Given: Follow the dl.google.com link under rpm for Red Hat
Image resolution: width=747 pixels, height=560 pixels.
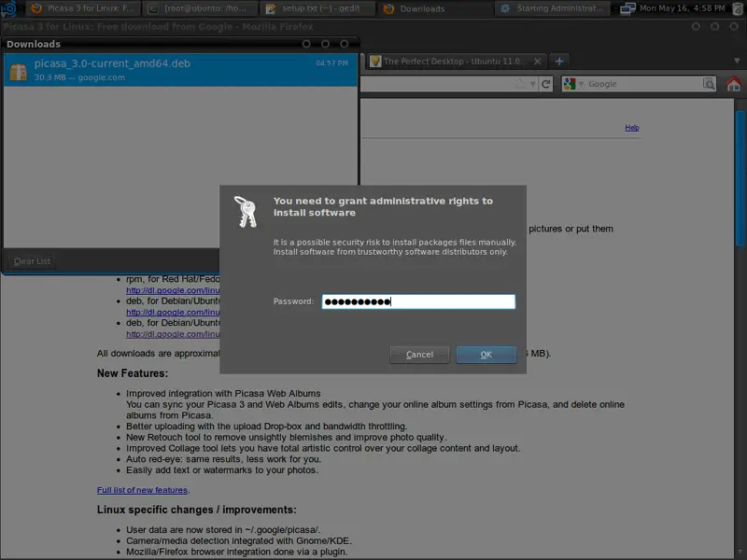Looking at the screenshot, I should click(173, 290).
